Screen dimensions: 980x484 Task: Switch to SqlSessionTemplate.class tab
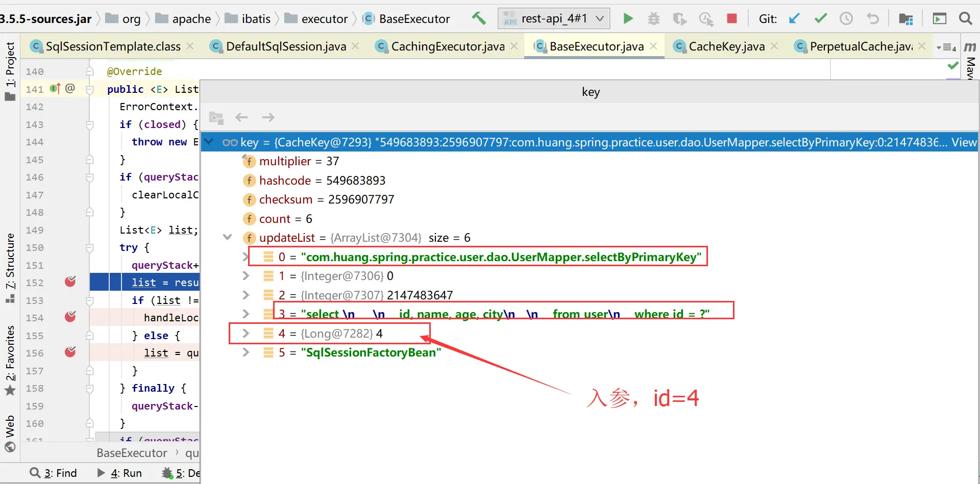(113, 46)
